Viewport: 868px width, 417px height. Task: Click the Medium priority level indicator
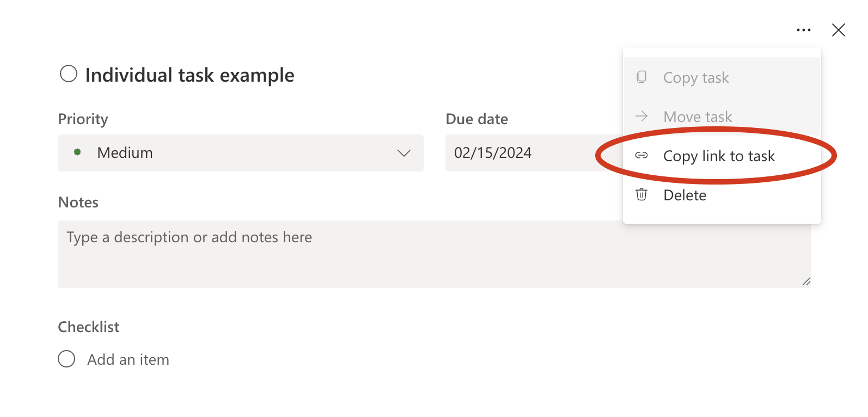click(125, 152)
